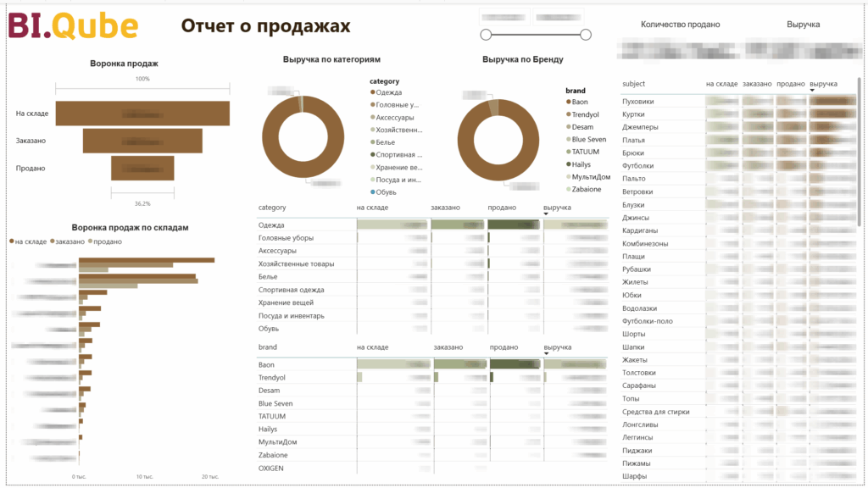Click the Аксессуары dot in category legend

coord(372,117)
